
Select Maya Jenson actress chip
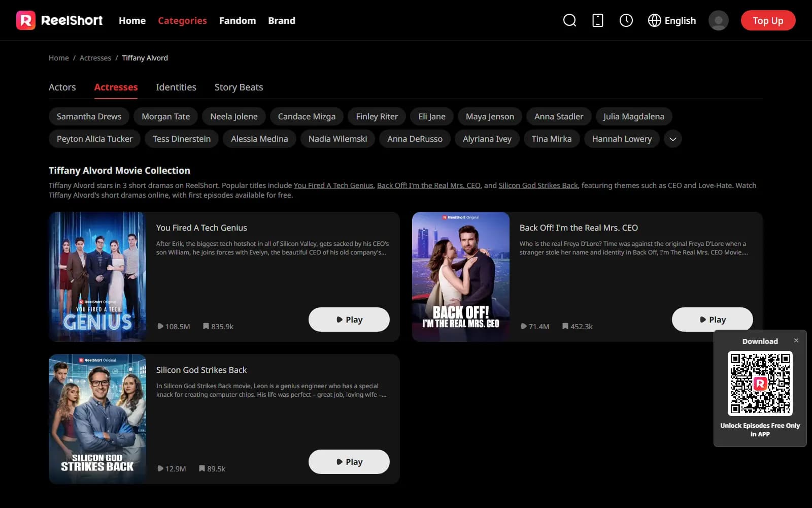pos(490,116)
